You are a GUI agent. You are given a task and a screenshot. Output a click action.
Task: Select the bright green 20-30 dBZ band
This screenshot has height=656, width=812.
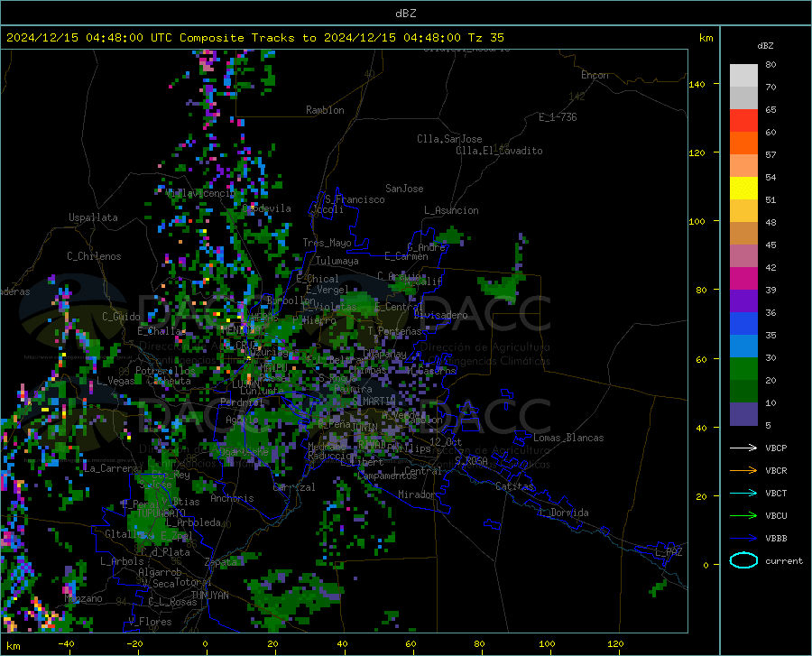click(x=743, y=369)
